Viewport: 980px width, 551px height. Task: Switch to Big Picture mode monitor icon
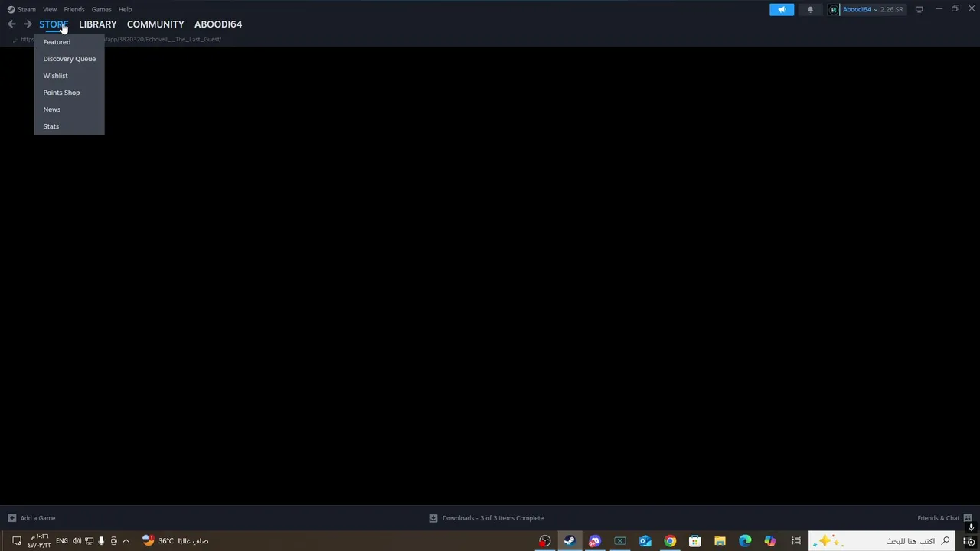coord(919,9)
